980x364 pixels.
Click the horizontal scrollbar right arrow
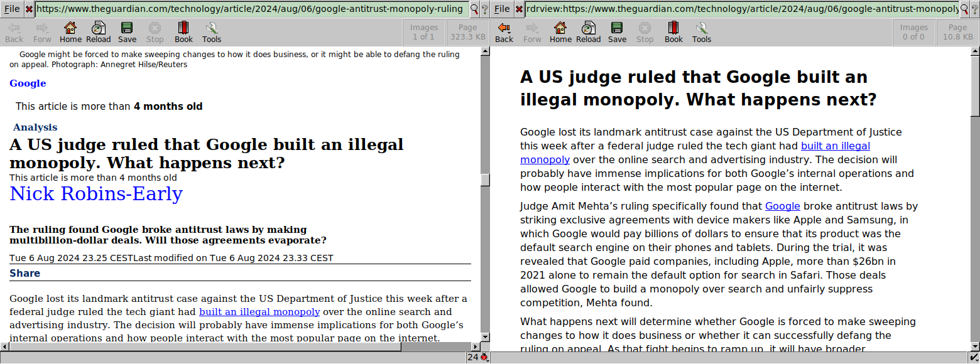[476, 346]
